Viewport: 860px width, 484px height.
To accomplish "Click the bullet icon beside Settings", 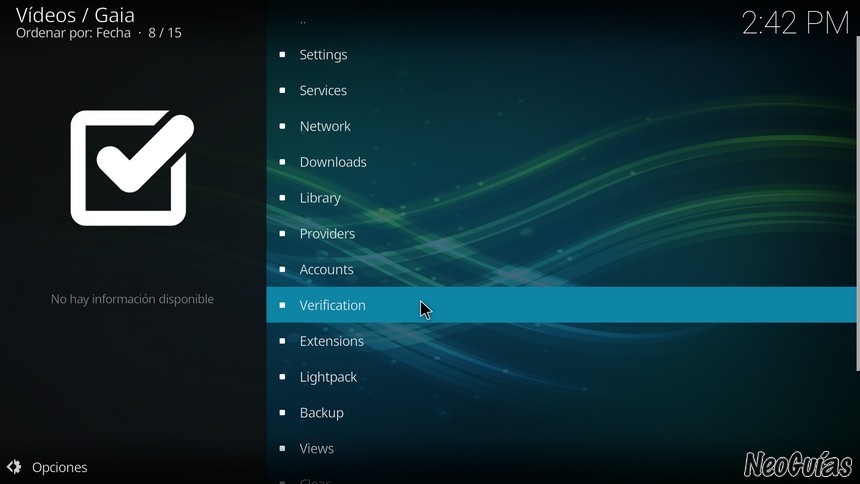I will [282, 54].
